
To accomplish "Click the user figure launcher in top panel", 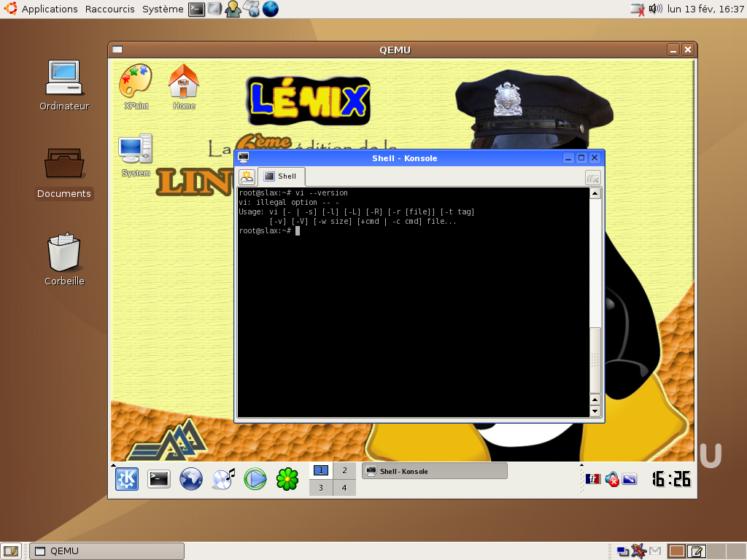I will click(x=233, y=9).
